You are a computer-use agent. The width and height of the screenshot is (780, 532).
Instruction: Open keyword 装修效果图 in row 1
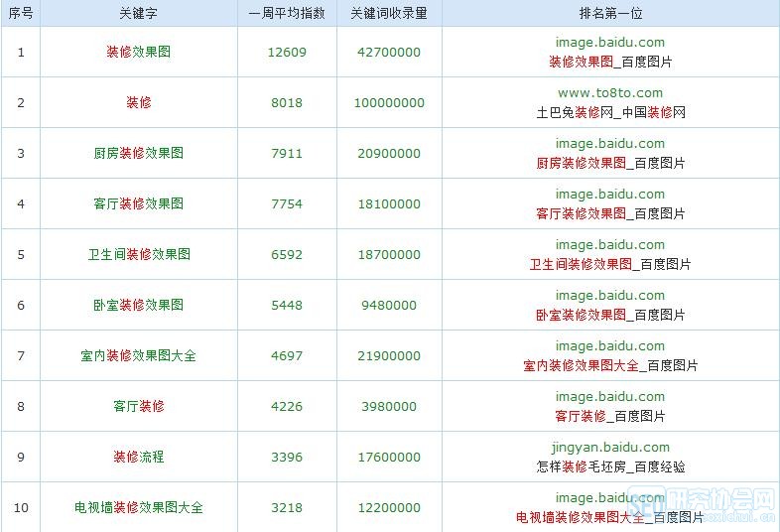click(139, 52)
